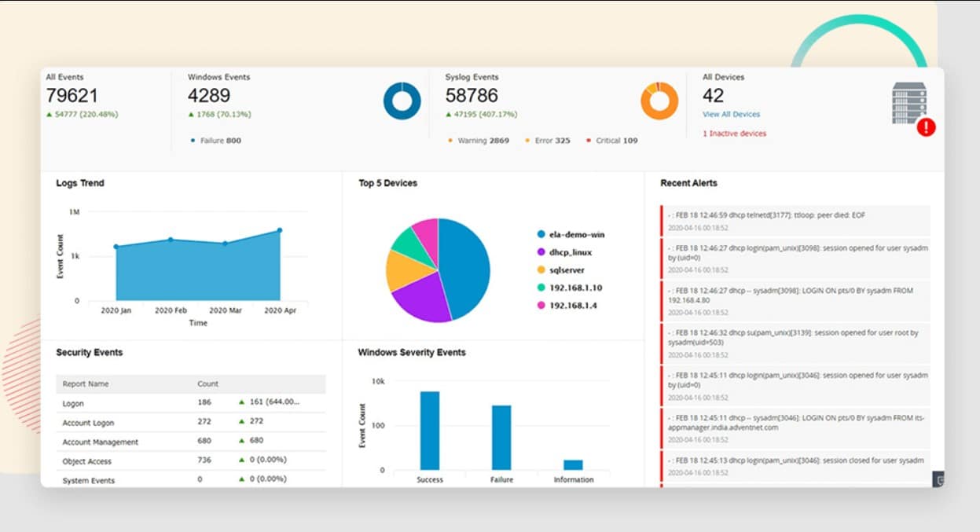The height and width of the screenshot is (532, 980).
Task: Click the chat icon at bottom right corner
Action: click(938, 479)
